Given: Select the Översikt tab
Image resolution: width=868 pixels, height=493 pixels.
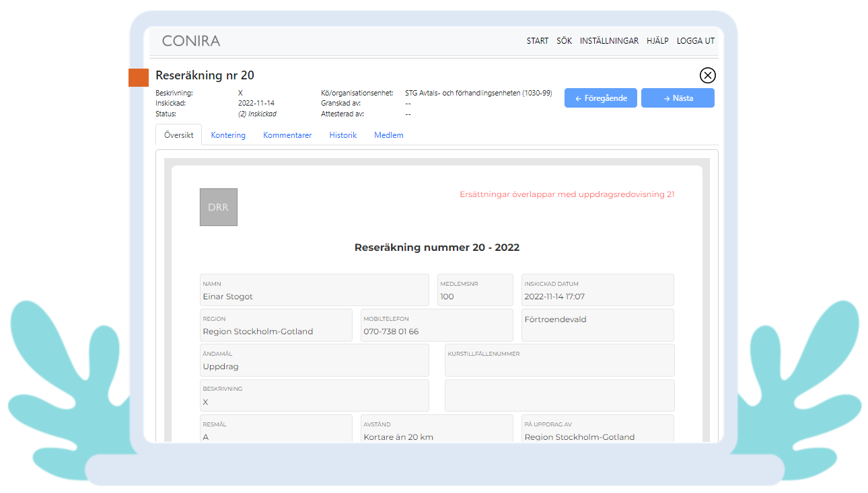Looking at the screenshot, I should click(179, 135).
